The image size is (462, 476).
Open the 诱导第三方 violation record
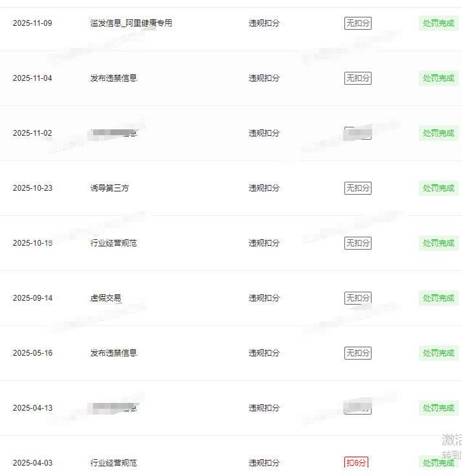[x=110, y=188]
